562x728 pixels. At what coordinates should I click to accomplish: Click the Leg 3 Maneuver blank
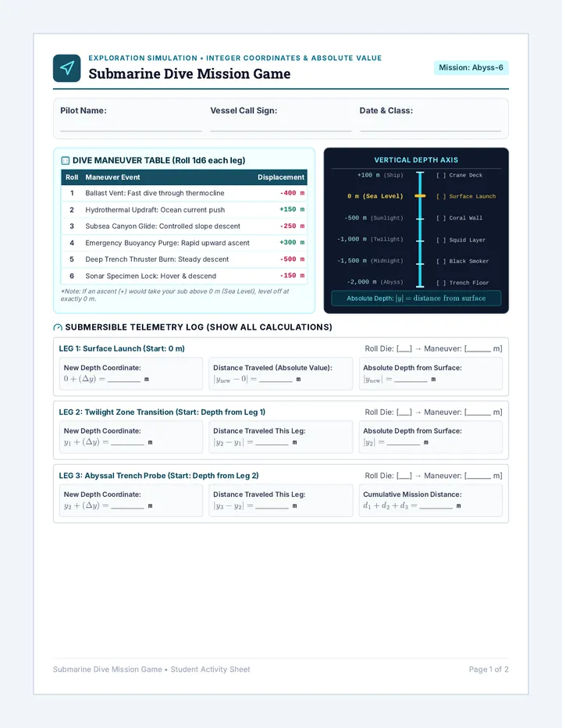pyautogui.click(x=478, y=476)
